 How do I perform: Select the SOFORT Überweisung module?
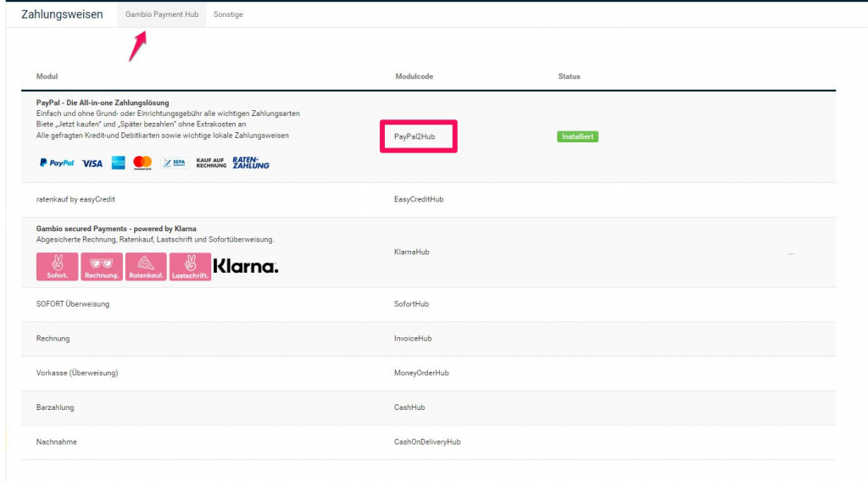[73, 303]
